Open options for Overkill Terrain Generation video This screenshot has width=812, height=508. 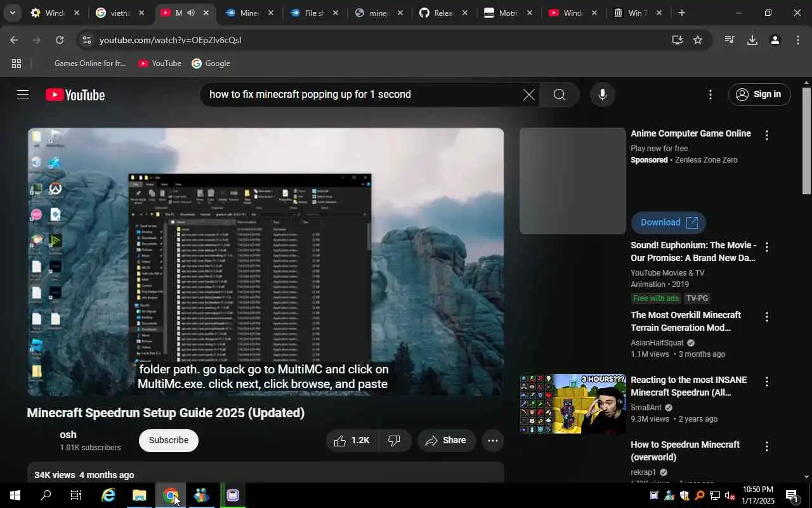766,317
